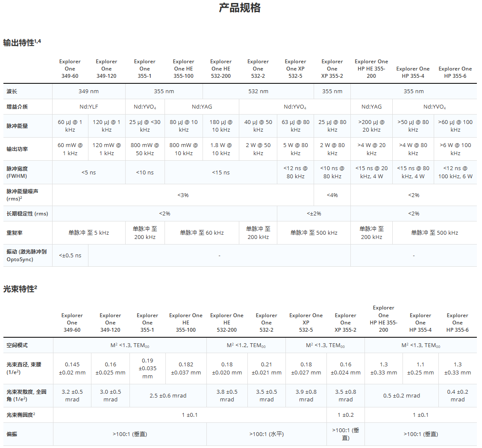
Task: Select the 1 ±0.2 beam ellipticity cell
Action: pos(345,415)
